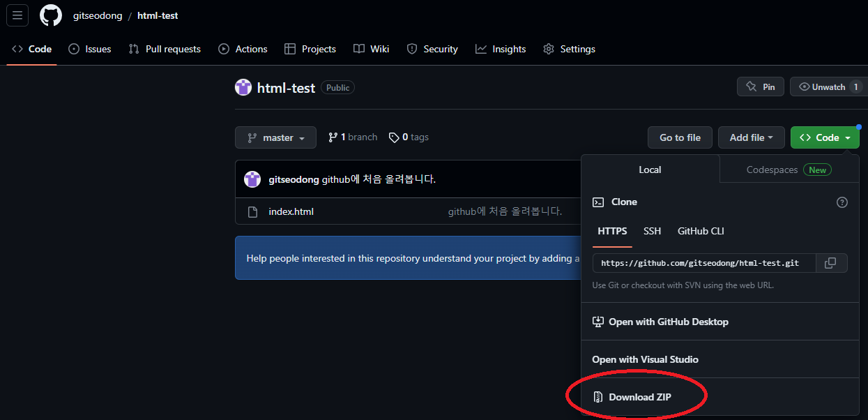View the 0 tags link

409,137
